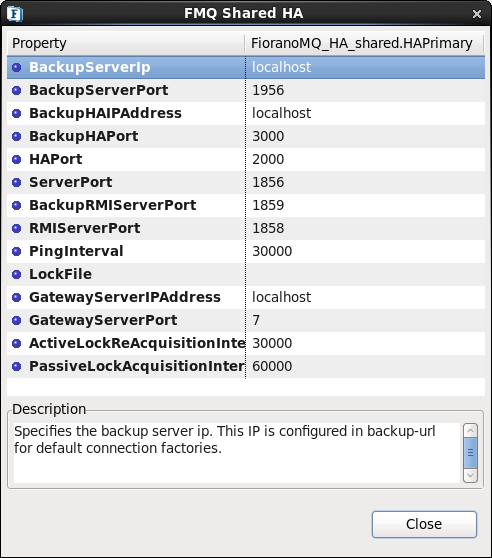Click the bullet icon beside LockFile
492x558 pixels.
(x=17, y=274)
